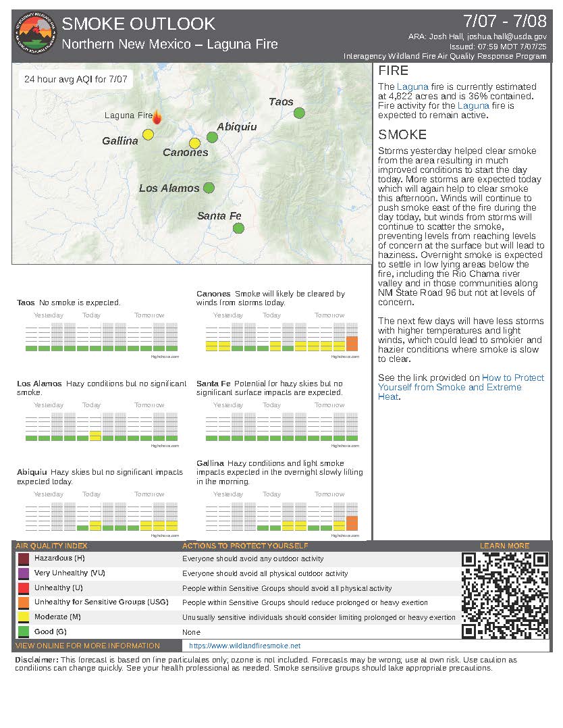
Task: Click the Los Alamos green map marker
Action: point(209,187)
